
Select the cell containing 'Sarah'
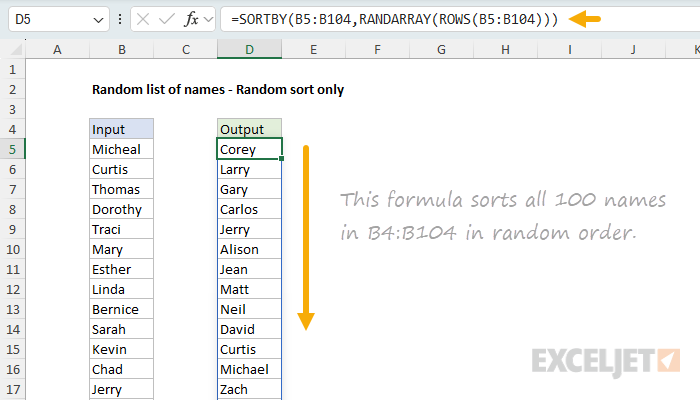point(121,329)
